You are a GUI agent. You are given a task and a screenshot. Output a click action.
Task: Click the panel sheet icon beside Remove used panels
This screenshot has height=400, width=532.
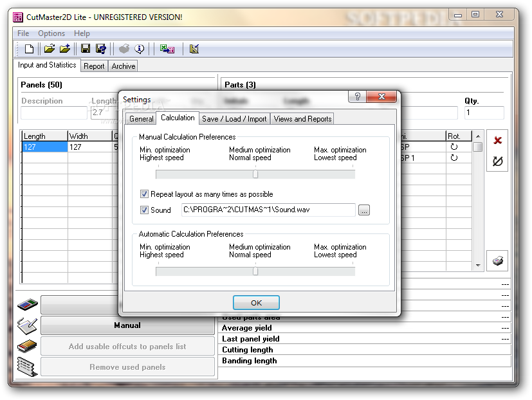pos(27,367)
